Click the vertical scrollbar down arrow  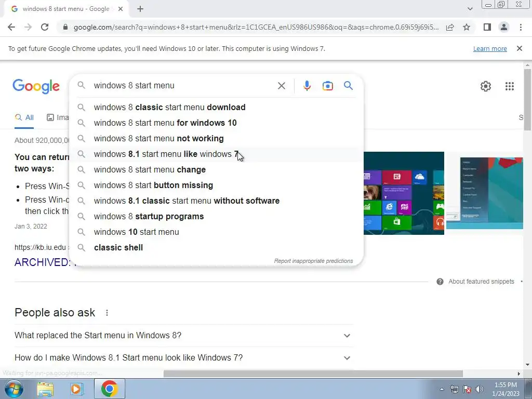tap(527, 365)
